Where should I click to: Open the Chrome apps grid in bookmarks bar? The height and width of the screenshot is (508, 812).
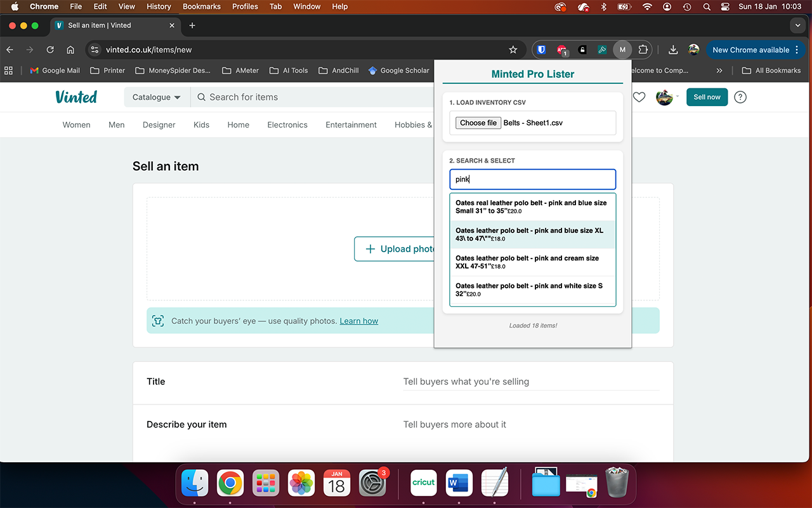point(9,70)
